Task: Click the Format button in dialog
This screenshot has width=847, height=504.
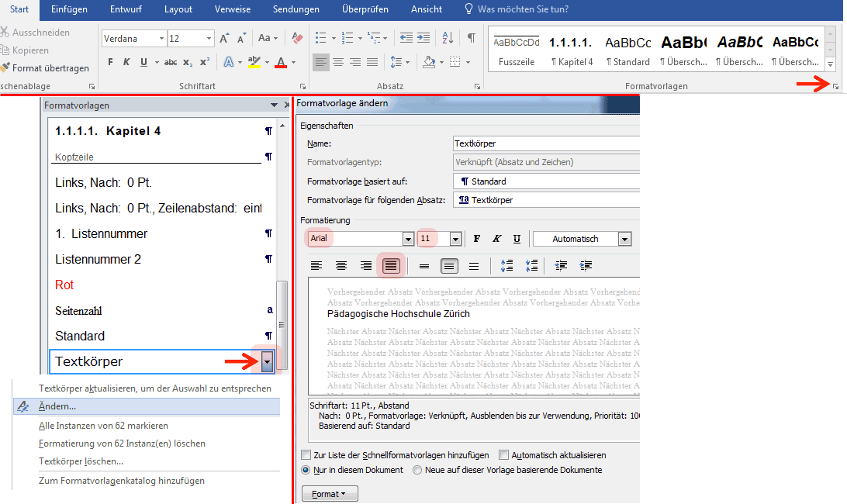Action: 329,494
